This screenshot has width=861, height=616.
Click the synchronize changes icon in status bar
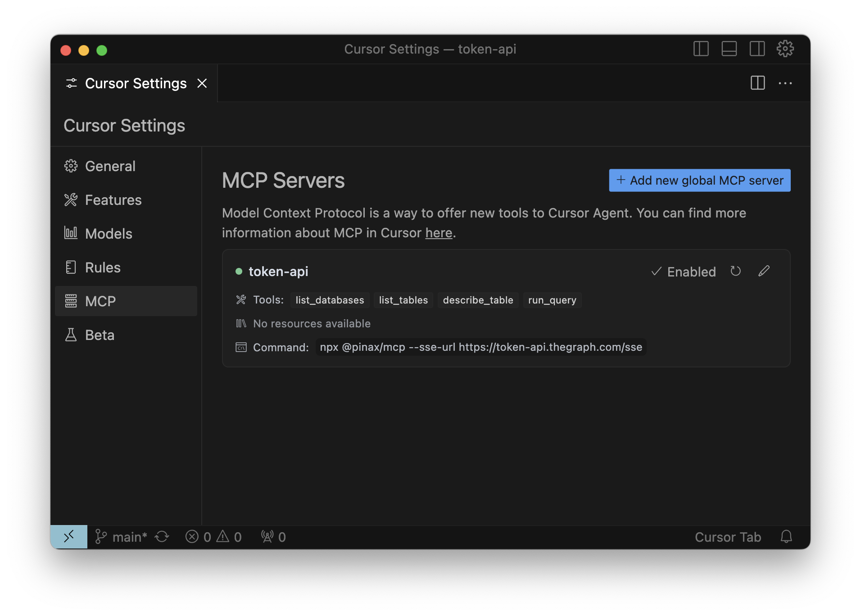click(162, 537)
